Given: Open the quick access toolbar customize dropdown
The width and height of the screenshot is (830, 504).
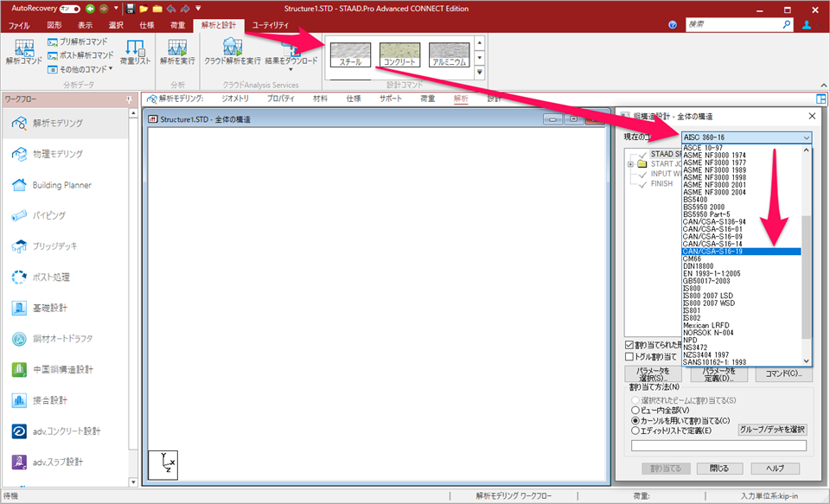Looking at the screenshot, I should coord(198,9).
